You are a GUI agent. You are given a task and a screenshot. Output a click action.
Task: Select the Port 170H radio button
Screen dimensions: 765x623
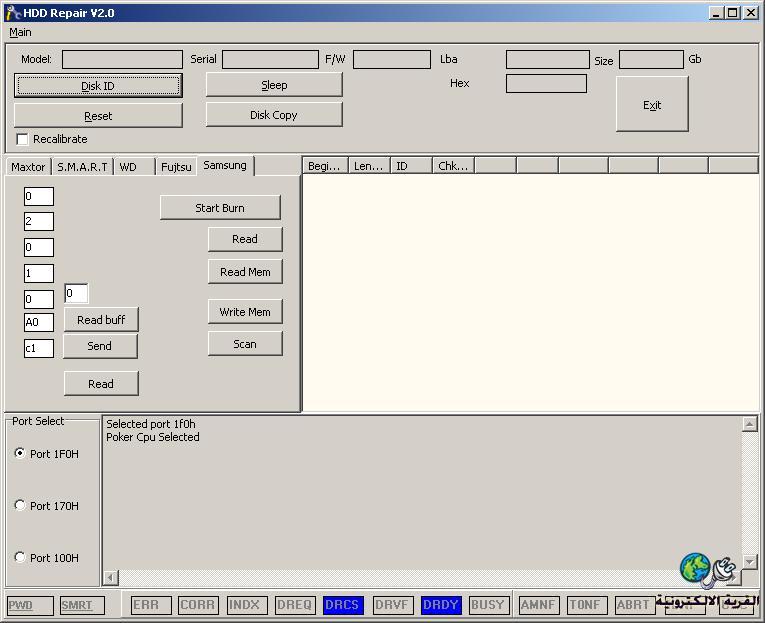(x=20, y=505)
